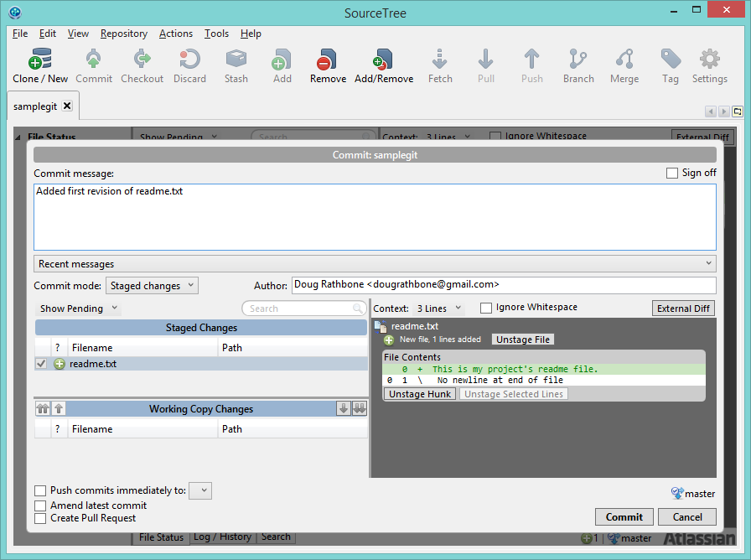
Task: Click the readme.txt file icon in diff panel
Action: click(381, 327)
